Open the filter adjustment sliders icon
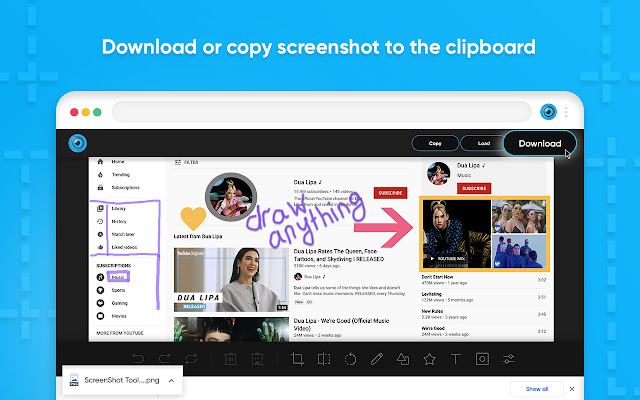This screenshot has height=400, width=640. click(x=508, y=358)
